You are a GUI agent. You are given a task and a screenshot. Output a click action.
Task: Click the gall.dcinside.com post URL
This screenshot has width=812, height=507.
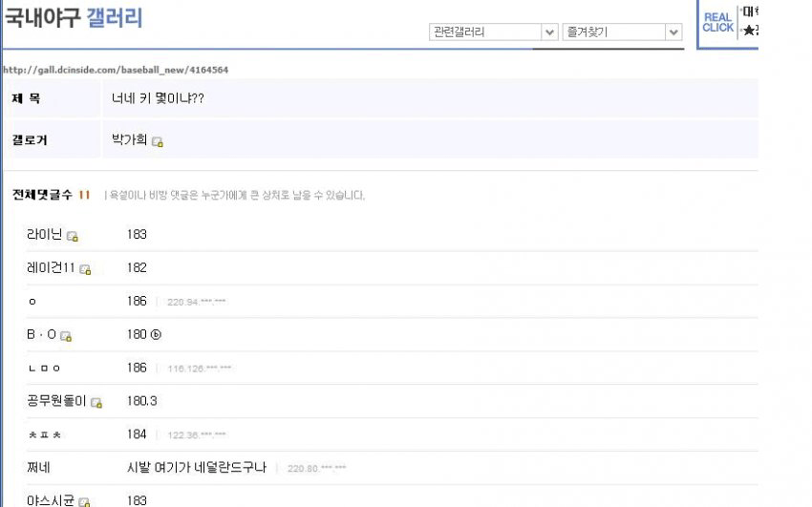tap(115, 70)
